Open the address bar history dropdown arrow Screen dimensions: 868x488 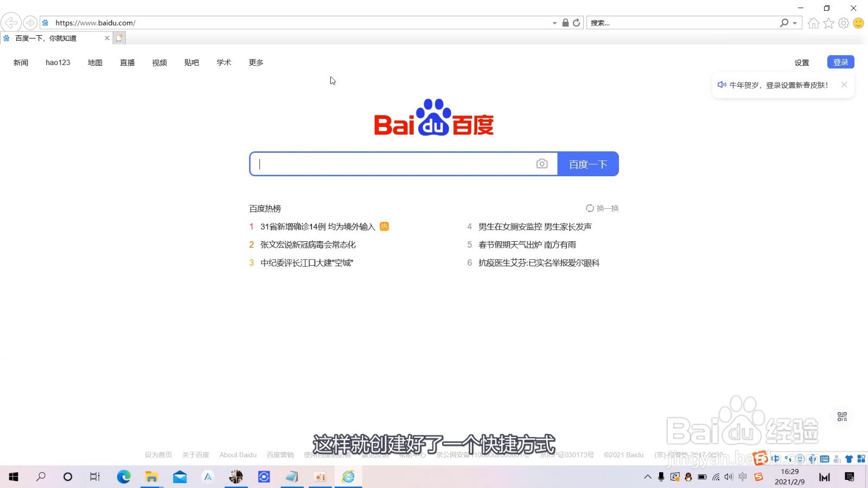point(554,23)
